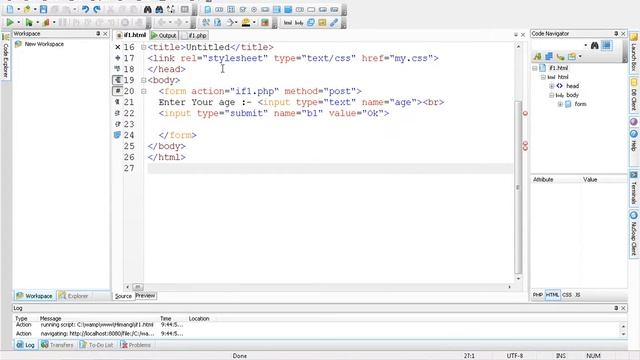The image size is (640, 360).
Task: Click the highlight color toolbar icon
Action: 246,22
